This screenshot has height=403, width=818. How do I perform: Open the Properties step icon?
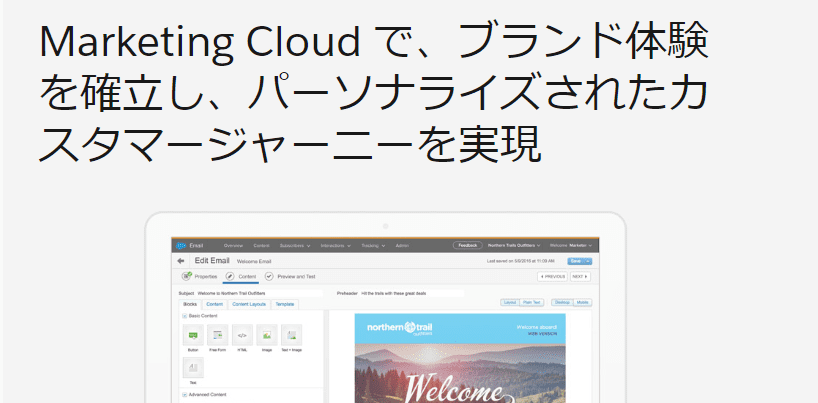(x=186, y=276)
